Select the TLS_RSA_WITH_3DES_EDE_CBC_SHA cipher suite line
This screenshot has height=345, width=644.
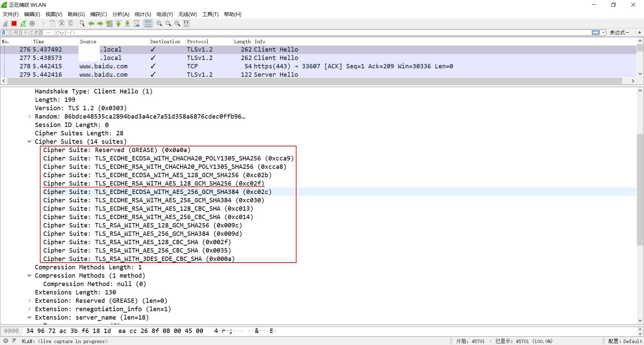point(139,259)
